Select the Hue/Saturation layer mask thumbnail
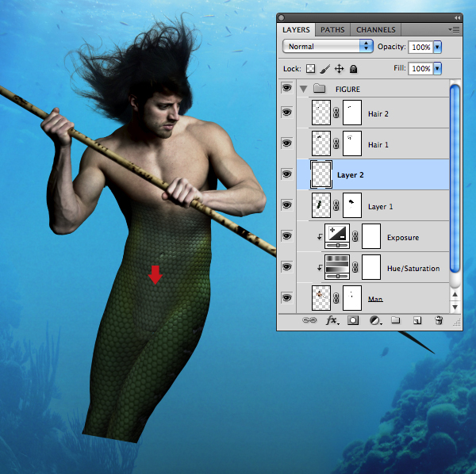476x474 pixels. coord(371,267)
